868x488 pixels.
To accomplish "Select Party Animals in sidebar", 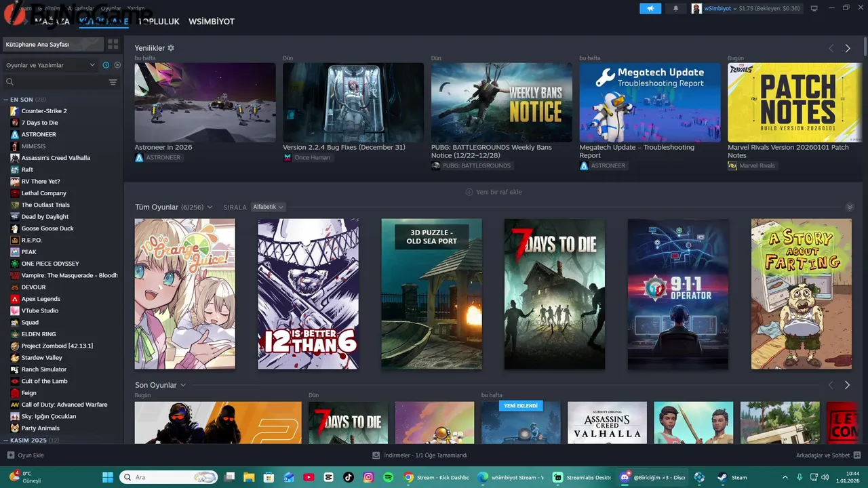I will coord(40,428).
